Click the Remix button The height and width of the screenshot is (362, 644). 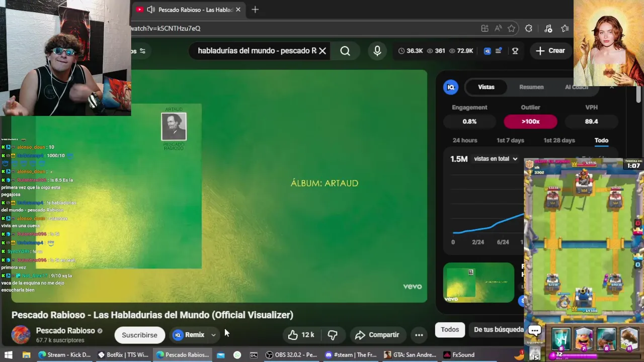(x=189, y=335)
